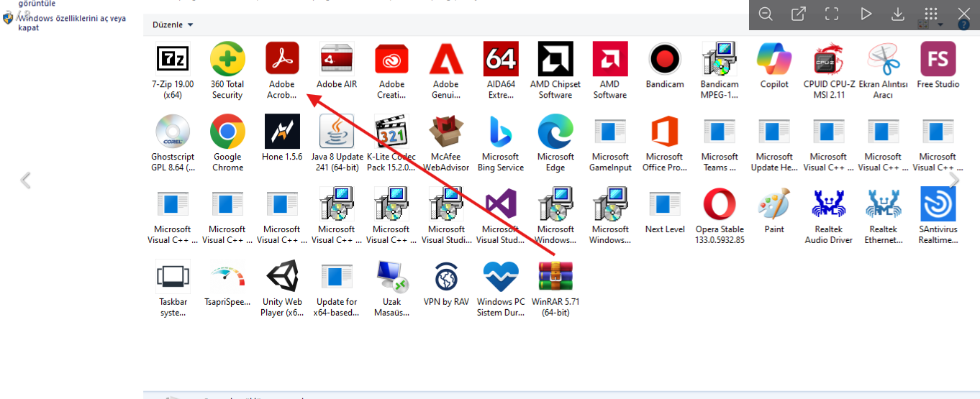Select the SAntivirus Realtime icon

pos(938,204)
